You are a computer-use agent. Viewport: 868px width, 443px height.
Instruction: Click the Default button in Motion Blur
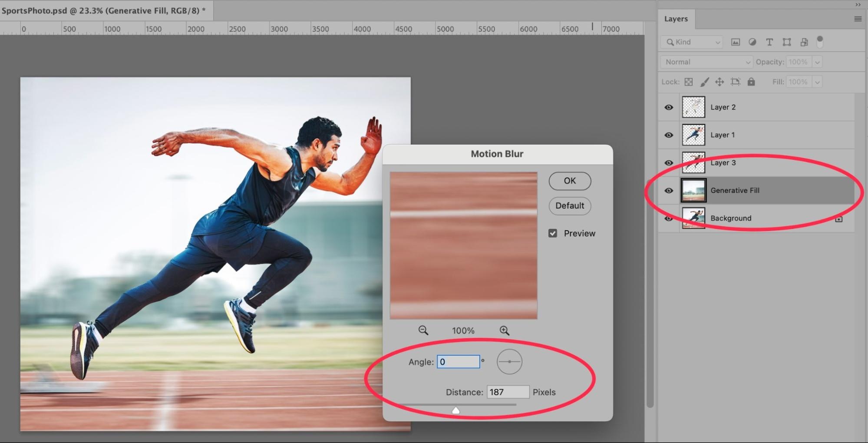click(570, 206)
